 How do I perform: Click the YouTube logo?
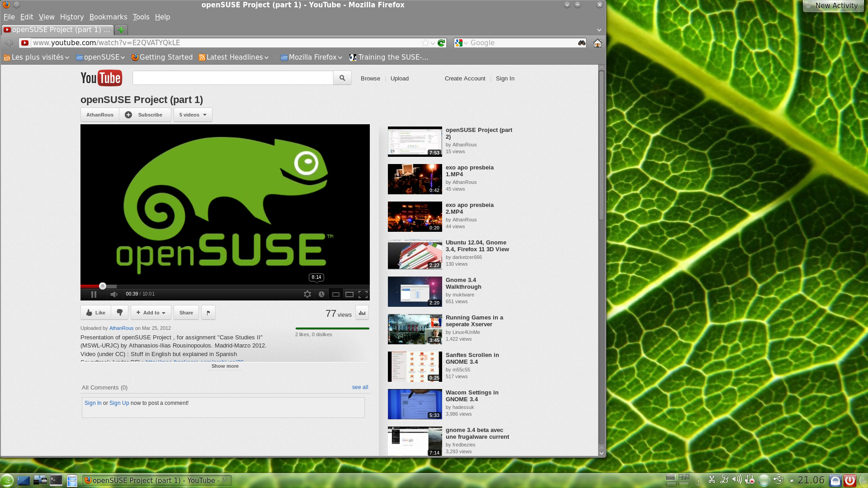pos(101,78)
